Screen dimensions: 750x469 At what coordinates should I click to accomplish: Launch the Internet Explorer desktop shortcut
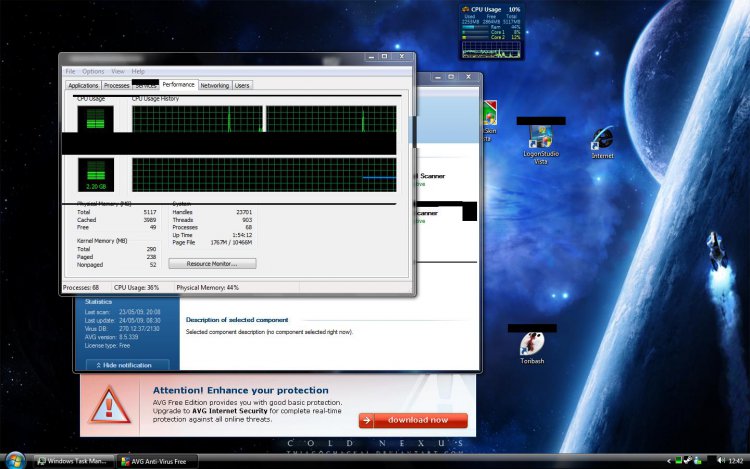pos(602,142)
